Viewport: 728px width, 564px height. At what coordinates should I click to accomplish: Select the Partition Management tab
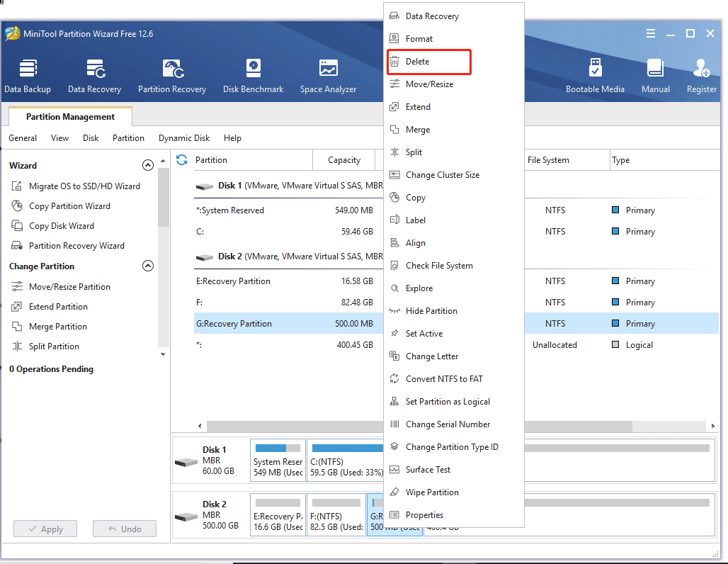(71, 117)
